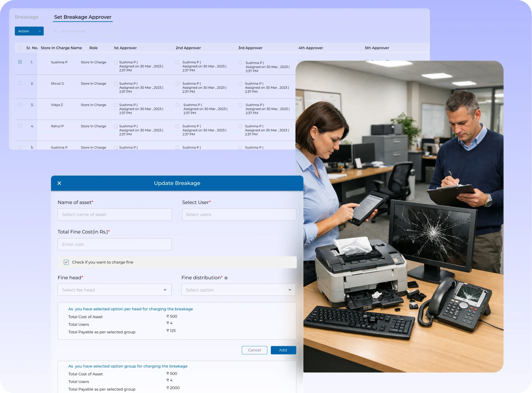This screenshot has height=393, width=532.
Task: Uncheck the row 1 Sushma P checkbox
Action: [20, 62]
